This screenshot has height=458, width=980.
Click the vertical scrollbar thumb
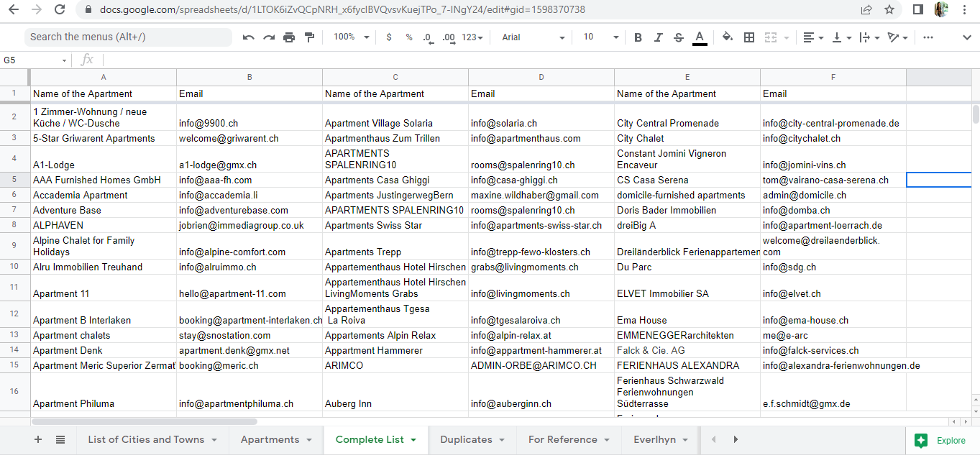tap(975, 114)
